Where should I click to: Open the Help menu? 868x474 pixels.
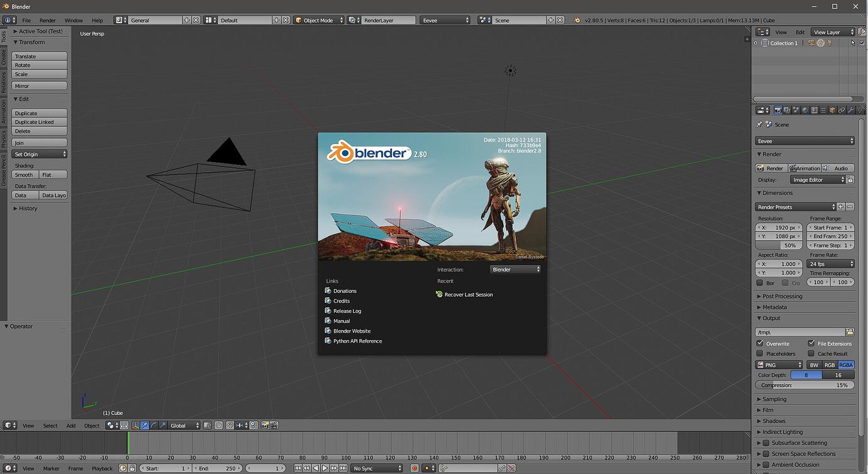pos(97,20)
